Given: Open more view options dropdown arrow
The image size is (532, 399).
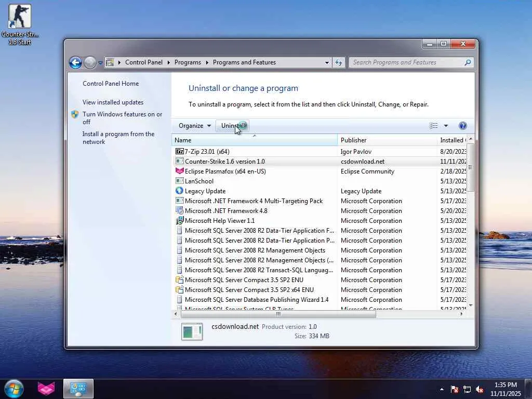Looking at the screenshot, I should tap(446, 126).
